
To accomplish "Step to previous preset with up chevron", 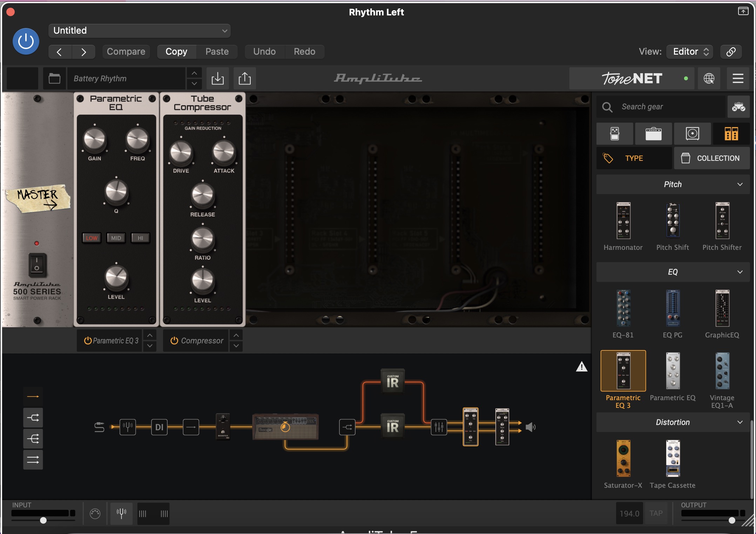I will [194, 73].
